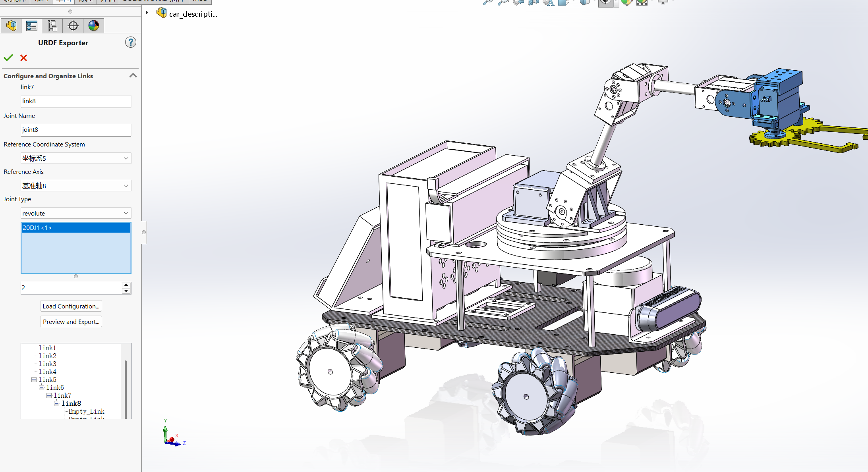Expand the car_descripti assembly arrow
The height and width of the screenshot is (472, 868).
(147, 12)
